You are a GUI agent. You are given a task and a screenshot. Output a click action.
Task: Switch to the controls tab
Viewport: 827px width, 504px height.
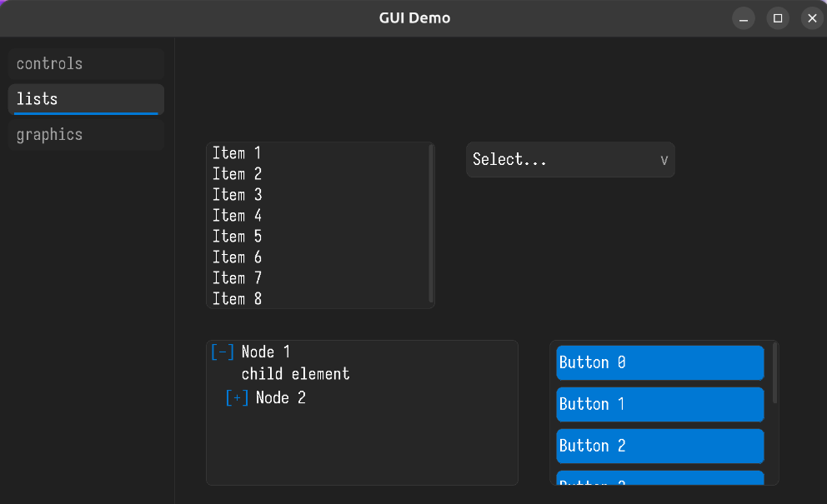coord(86,64)
